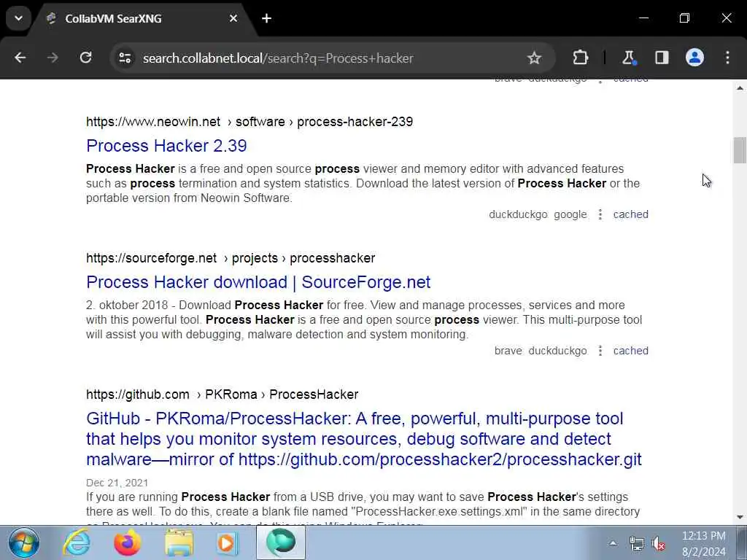Image resolution: width=747 pixels, height=560 pixels.
Task: Open the Windows Start menu
Action: (23, 542)
